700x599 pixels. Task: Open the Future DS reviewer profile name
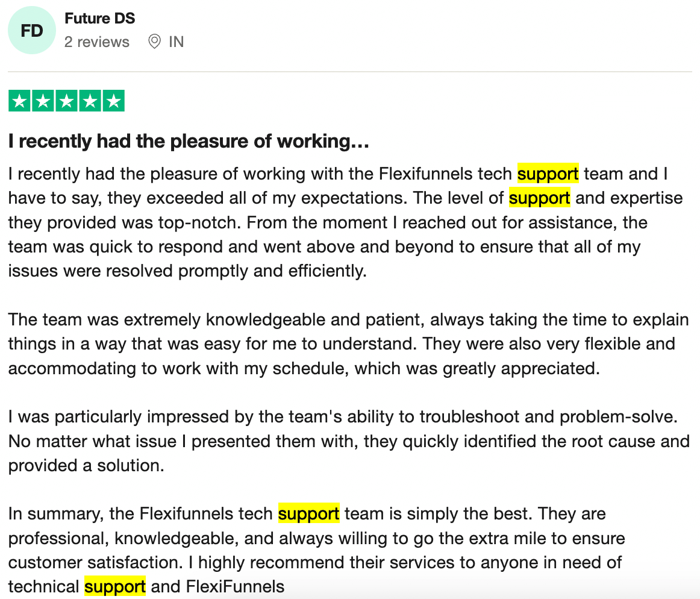coord(99,19)
